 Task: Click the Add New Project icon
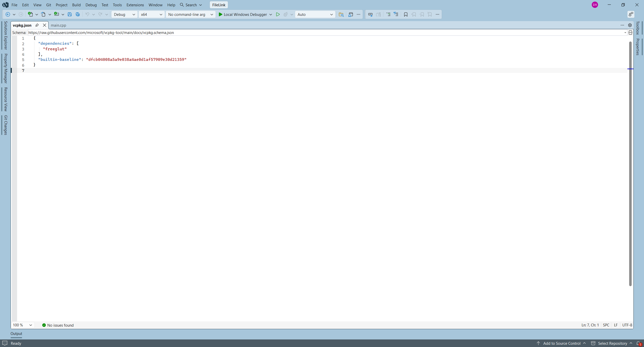56,15
